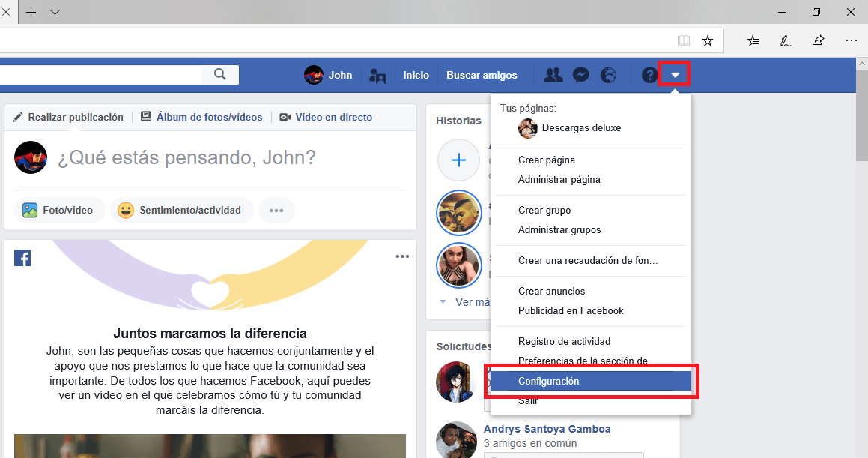Image resolution: width=868 pixels, height=458 pixels.
Task: Expand the tab preview chevron
Action: click(x=55, y=12)
